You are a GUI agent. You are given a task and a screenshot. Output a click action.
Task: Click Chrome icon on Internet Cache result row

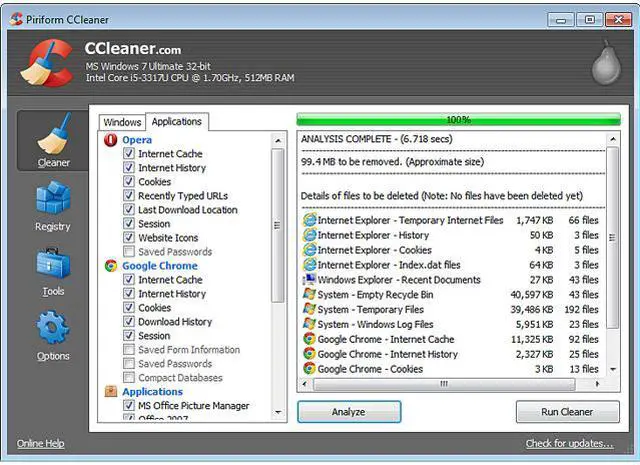(x=309, y=339)
